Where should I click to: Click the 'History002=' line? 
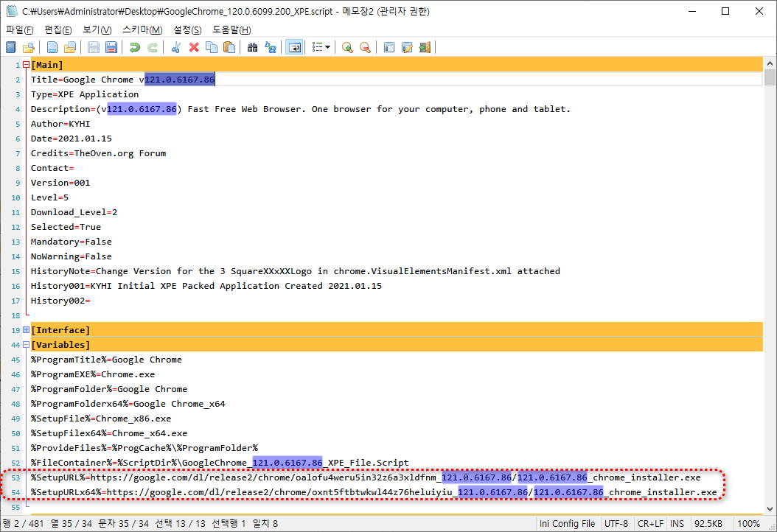[x=60, y=301]
